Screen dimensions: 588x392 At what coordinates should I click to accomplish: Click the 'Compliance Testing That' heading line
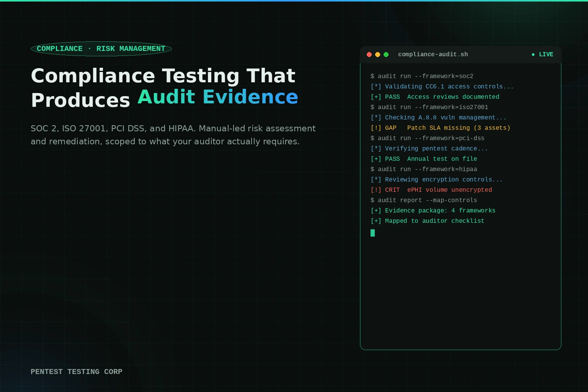[x=163, y=76]
